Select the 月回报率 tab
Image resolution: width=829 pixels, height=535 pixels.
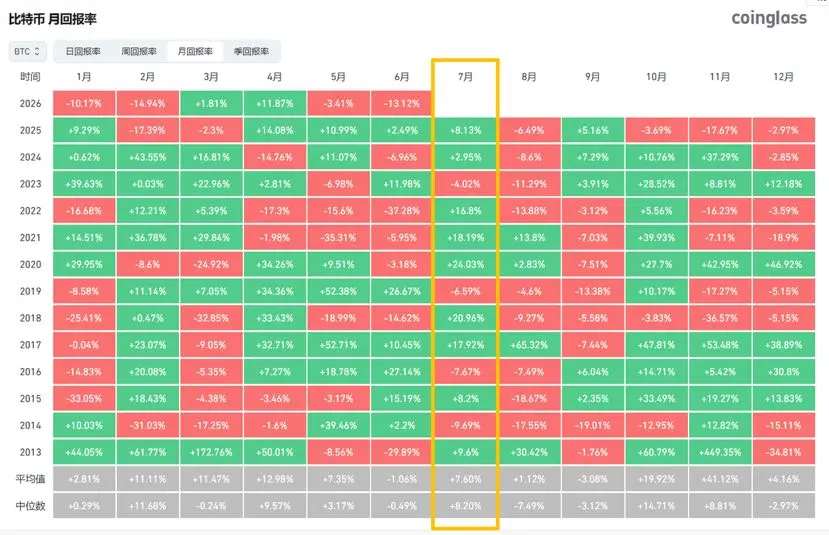point(195,52)
